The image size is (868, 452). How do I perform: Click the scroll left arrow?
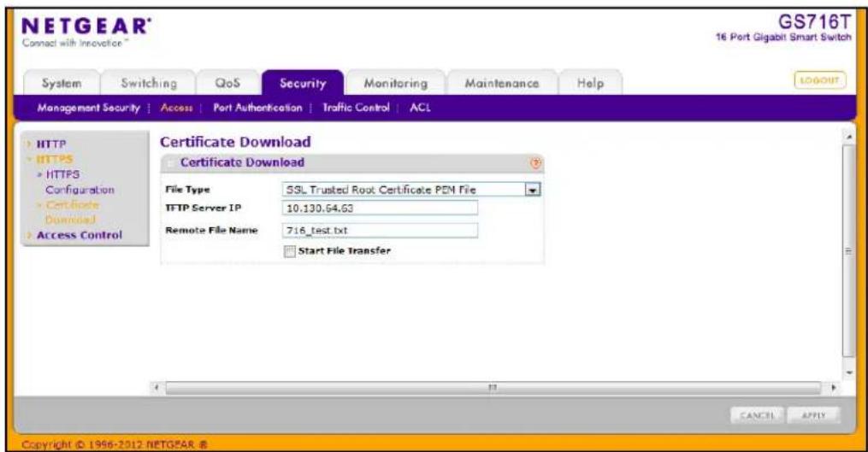point(157,388)
